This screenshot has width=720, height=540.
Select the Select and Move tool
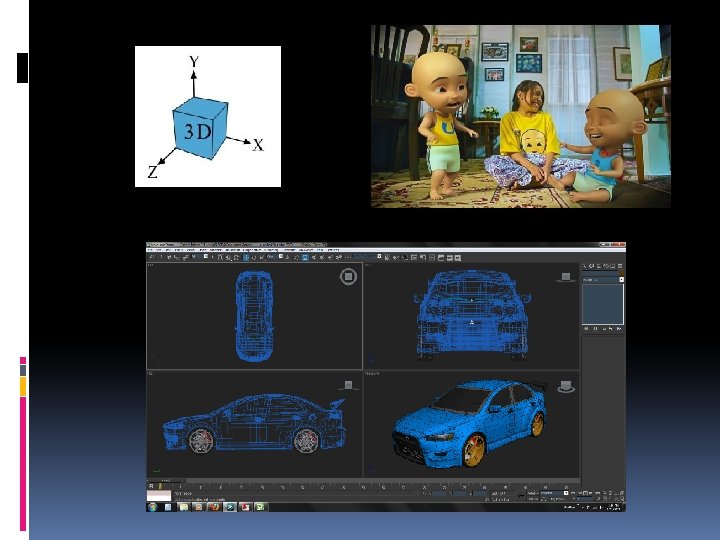click(246, 258)
